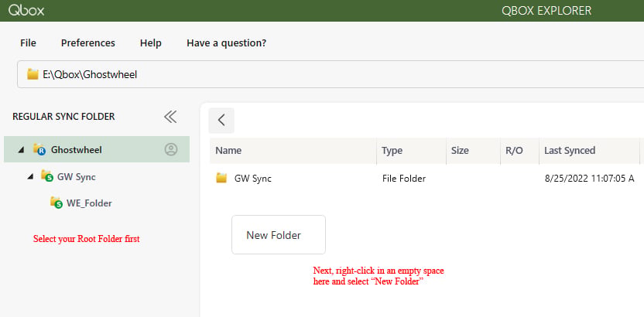Image resolution: width=644 pixels, height=317 pixels.
Task: Select GW Sync in the folder tree
Action: tap(77, 177)
